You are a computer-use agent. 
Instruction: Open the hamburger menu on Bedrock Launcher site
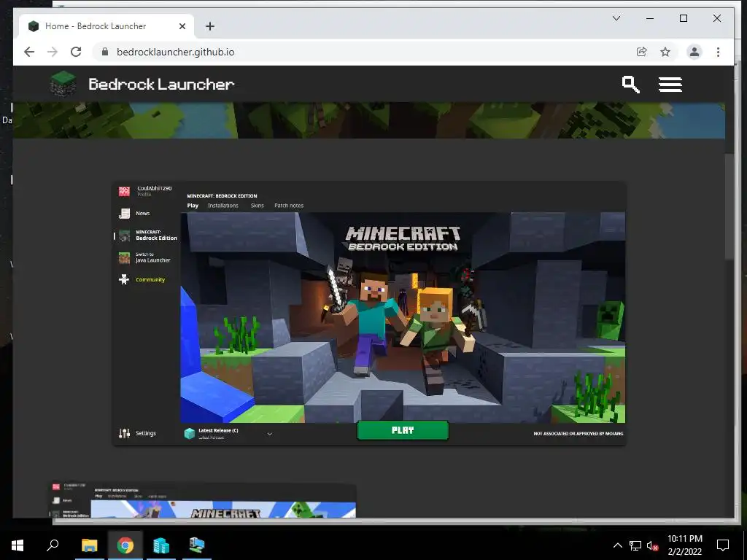[x=670, y=85]
